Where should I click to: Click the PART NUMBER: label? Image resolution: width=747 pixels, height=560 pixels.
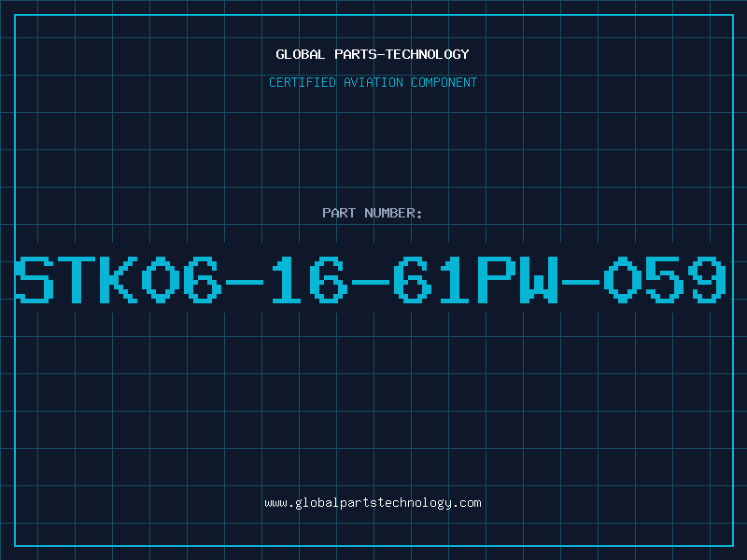pyautogui.click(x=373, y=213)
